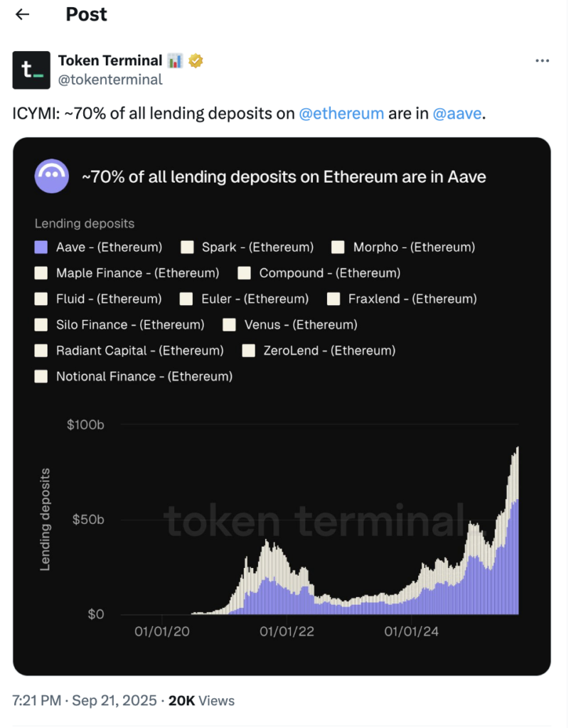
Task: Open the three-dot more options menu
Action: coord(542,61)
